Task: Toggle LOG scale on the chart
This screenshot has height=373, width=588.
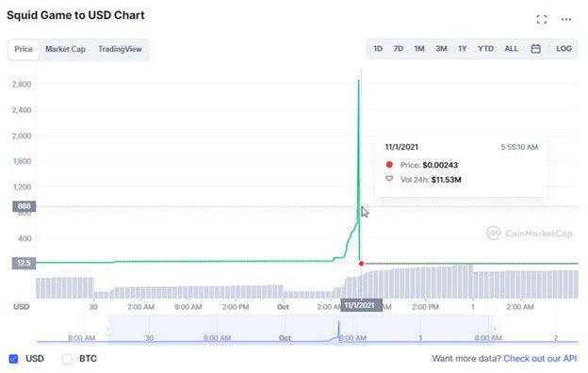Action: pos(563,49)
